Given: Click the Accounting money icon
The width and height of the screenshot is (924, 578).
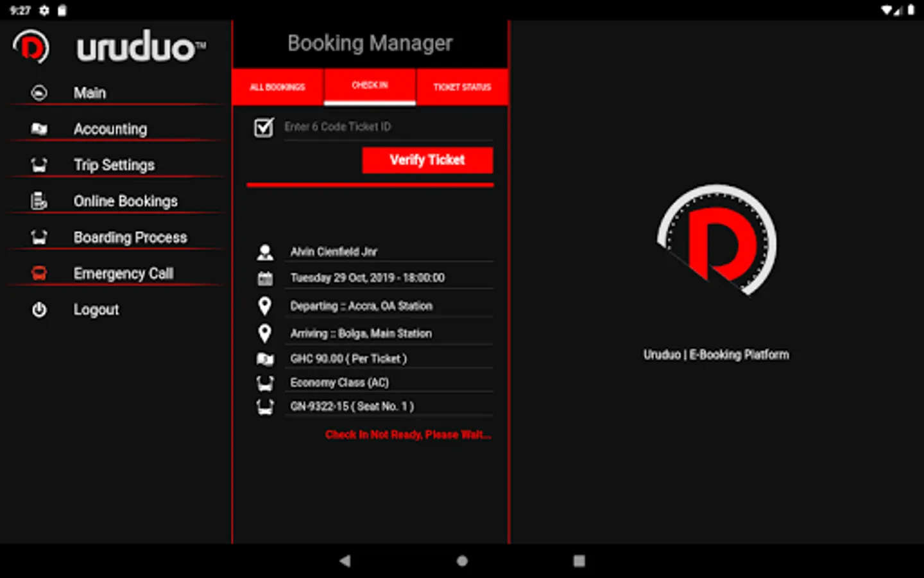Looking at the screenshot, I should tap(39, 129).
